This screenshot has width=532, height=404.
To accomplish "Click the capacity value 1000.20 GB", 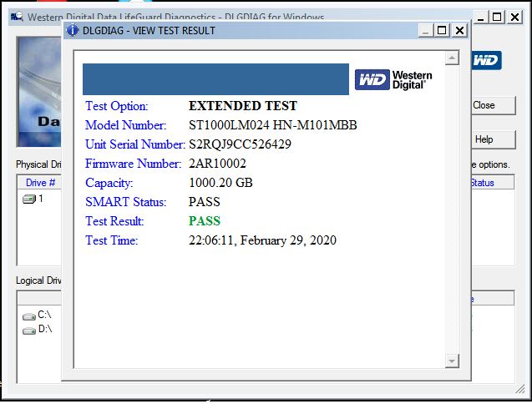I will coord(220,183).
